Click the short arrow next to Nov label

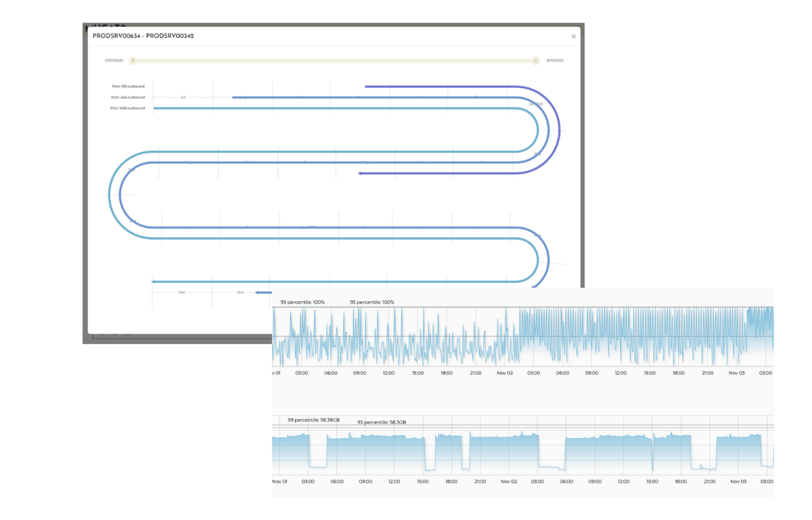pos(260,292)
